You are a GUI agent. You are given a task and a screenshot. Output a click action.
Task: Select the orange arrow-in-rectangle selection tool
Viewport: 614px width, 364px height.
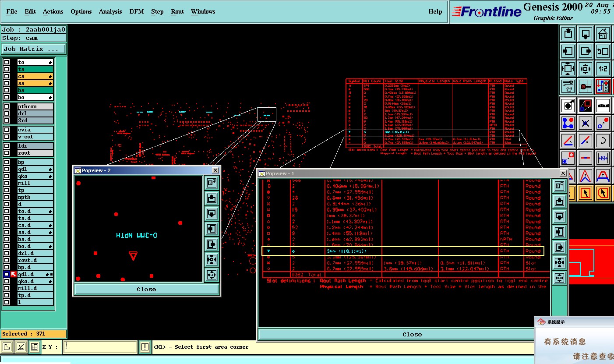pos(586,193)
